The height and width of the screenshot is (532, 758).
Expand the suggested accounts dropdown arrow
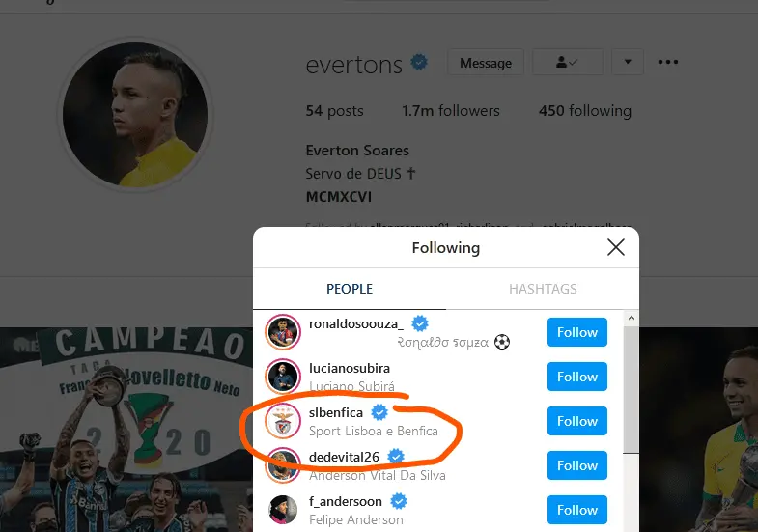628,63
